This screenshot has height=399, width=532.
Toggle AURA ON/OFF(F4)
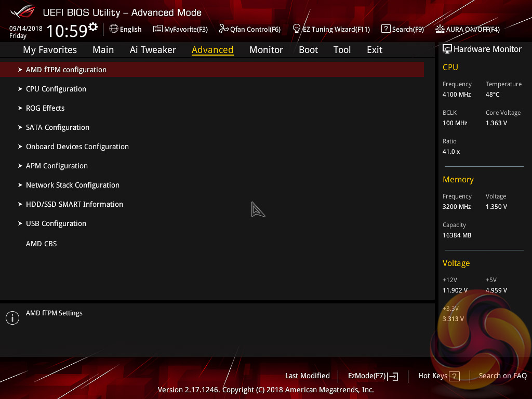point(473,29)
